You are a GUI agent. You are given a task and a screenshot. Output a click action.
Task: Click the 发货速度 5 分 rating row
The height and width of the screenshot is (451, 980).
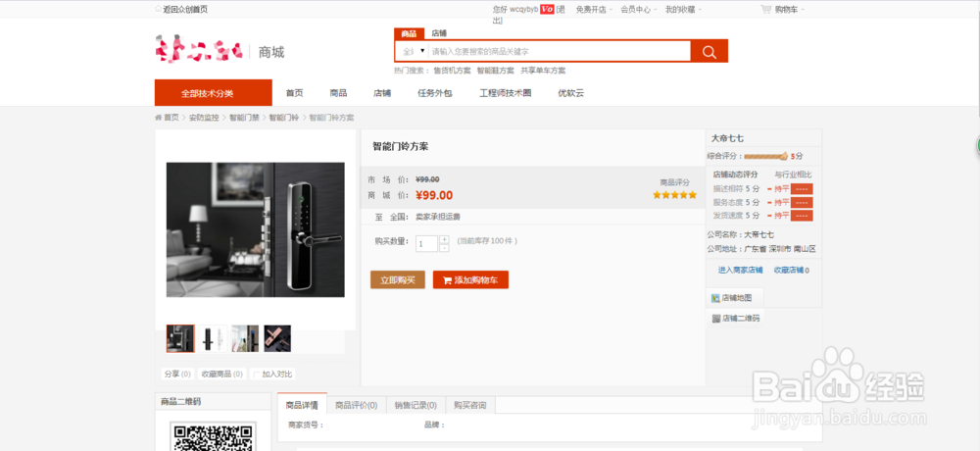(x=762, y=215)
